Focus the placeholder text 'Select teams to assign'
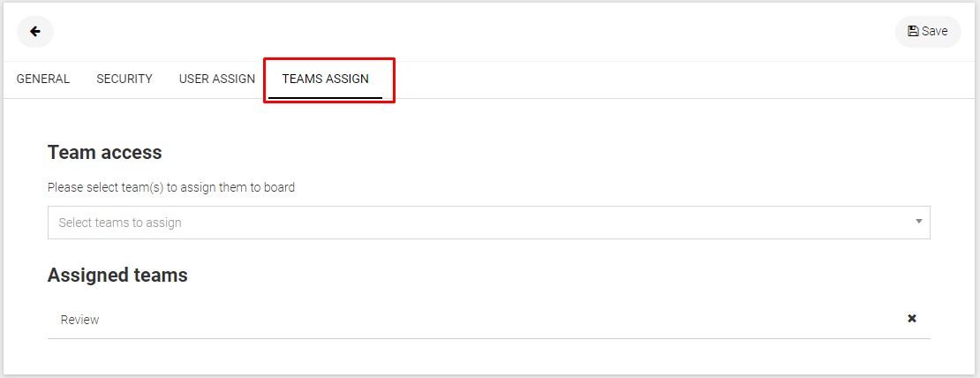 tap(120, 223)
